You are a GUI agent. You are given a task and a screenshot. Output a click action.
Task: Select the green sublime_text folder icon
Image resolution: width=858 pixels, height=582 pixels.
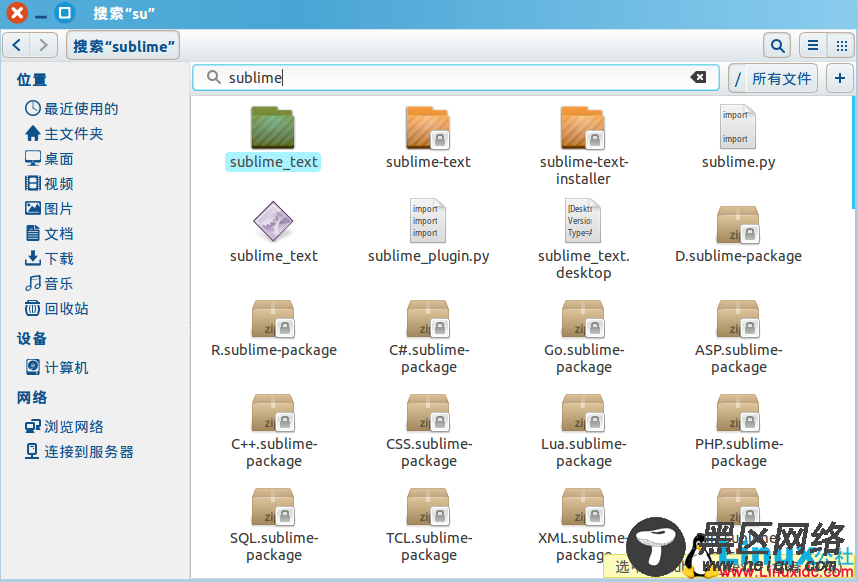pos(273,128)
